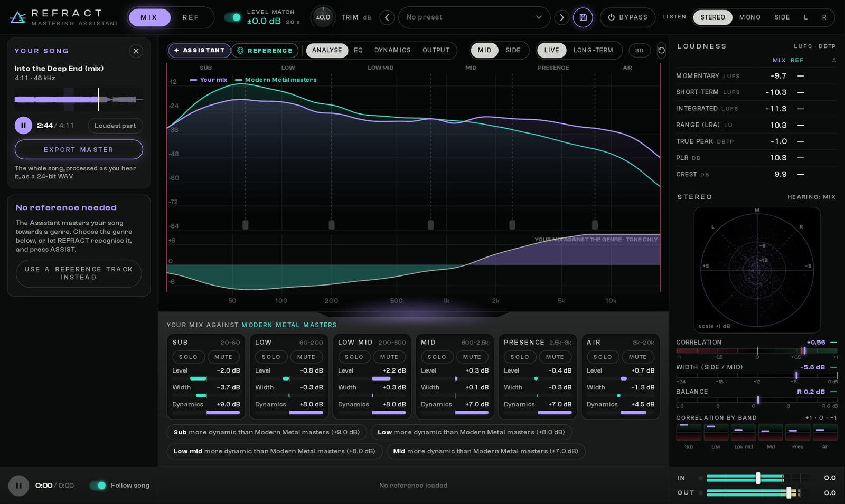Click the Mid more dynamic suggestion chip
845x504 pixels.
click(x=485, y=451)
